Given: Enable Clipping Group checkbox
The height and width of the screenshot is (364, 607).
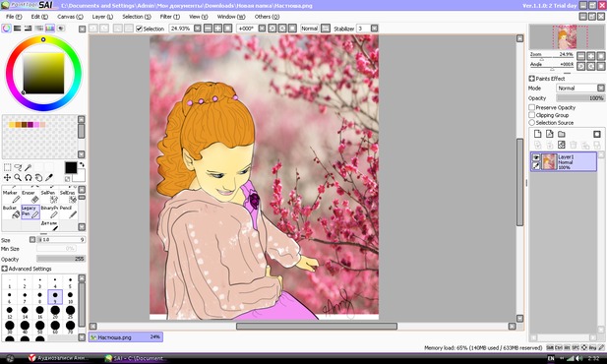Looking at the screenshot, I should click(532, 115).
